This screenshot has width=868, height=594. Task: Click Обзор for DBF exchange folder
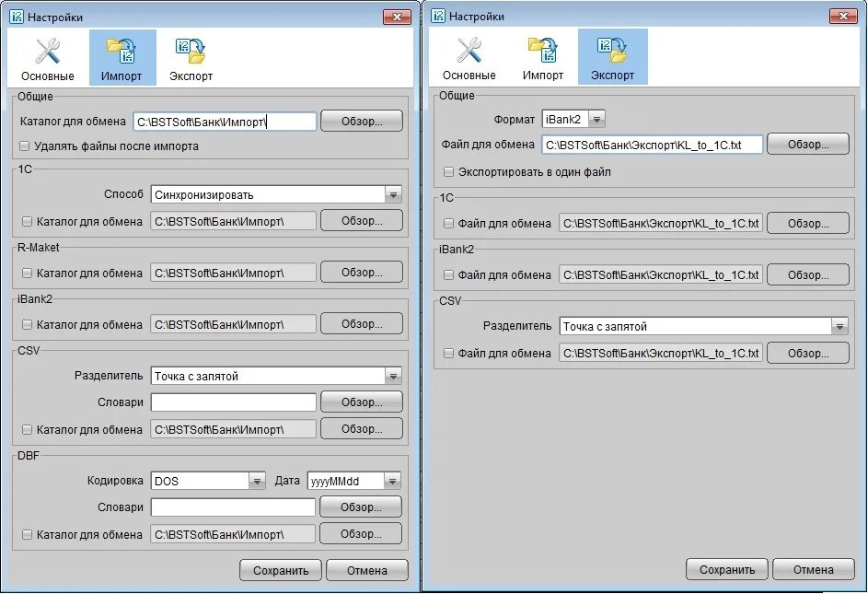[x=361, y=533]
